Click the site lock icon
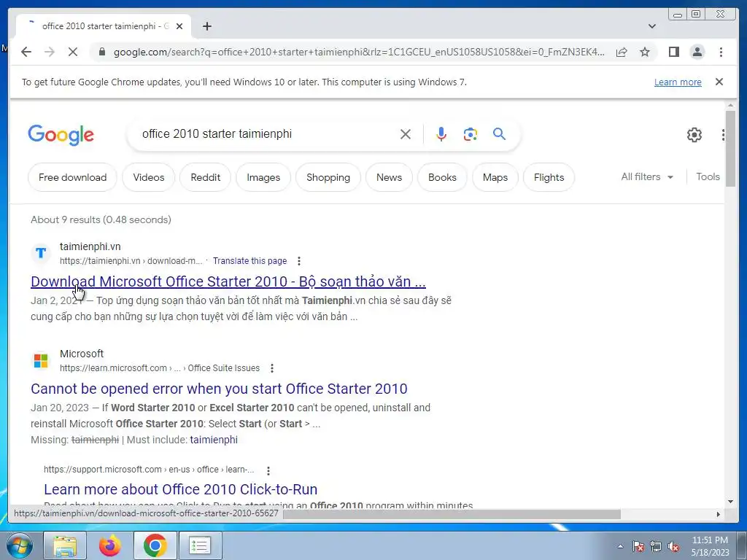 101,52
